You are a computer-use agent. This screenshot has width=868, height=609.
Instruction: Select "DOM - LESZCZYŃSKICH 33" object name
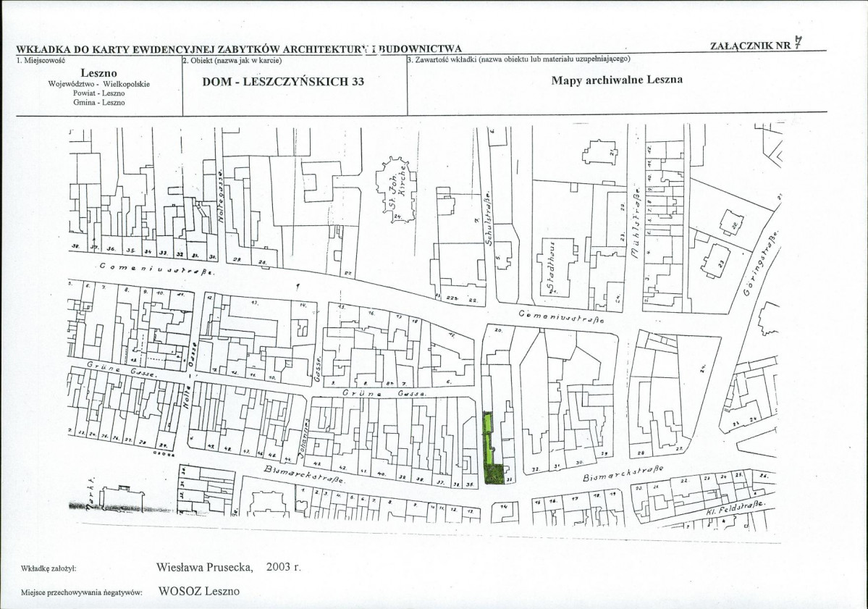[x=284, y=81]
